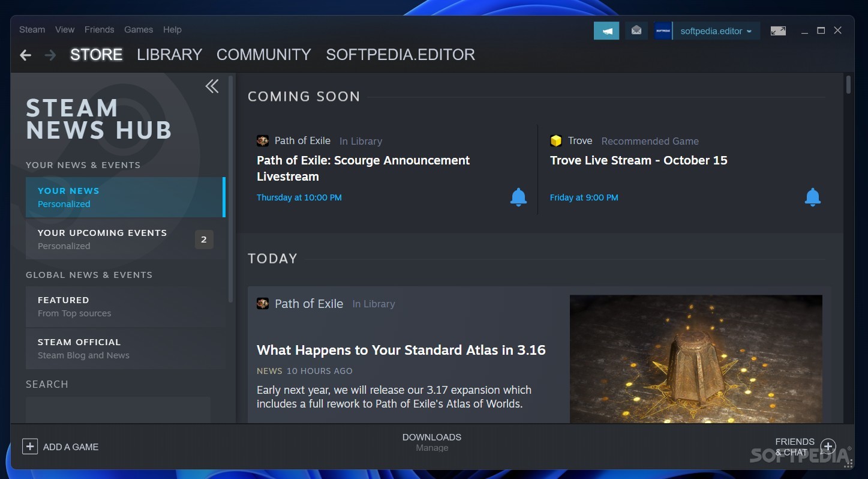
Task: Open the Steam menu
Action: (x=32, y=29)
